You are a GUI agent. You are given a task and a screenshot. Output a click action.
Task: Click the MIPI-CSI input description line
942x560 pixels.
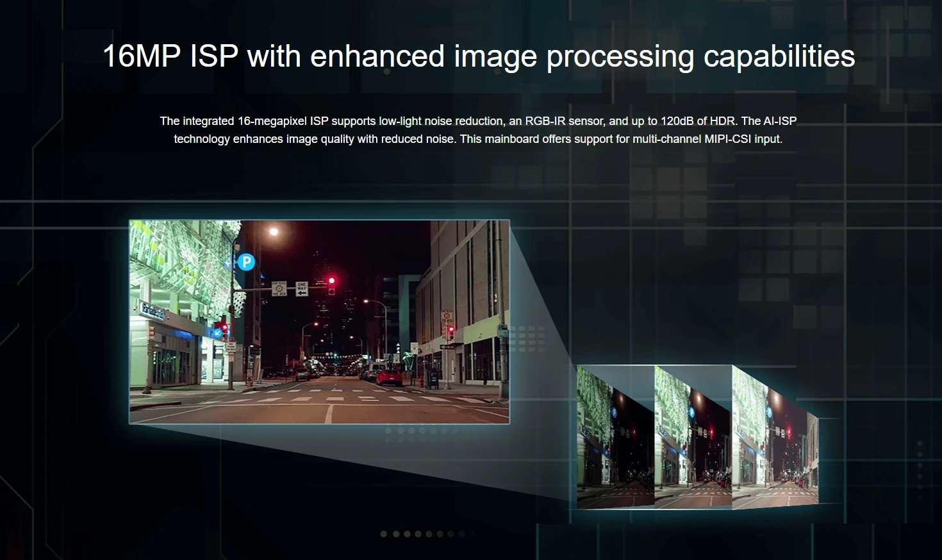(x=478, y=139)
